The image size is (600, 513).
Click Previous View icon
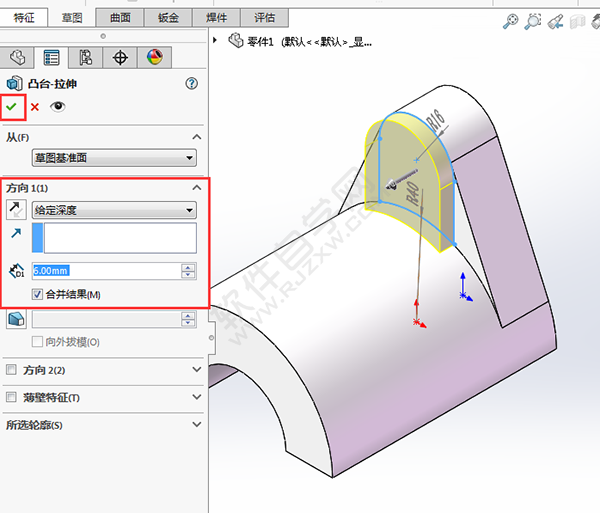pos(555,22)
